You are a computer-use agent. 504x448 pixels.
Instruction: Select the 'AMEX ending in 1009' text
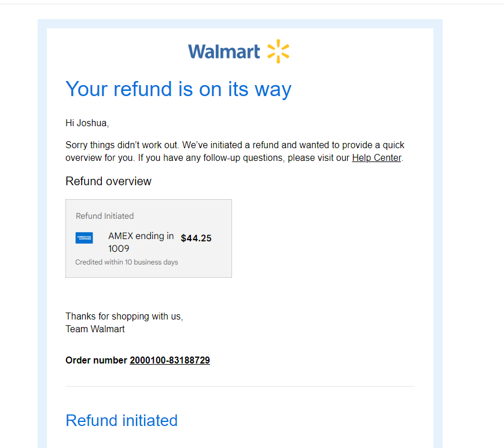click(141, 242)
